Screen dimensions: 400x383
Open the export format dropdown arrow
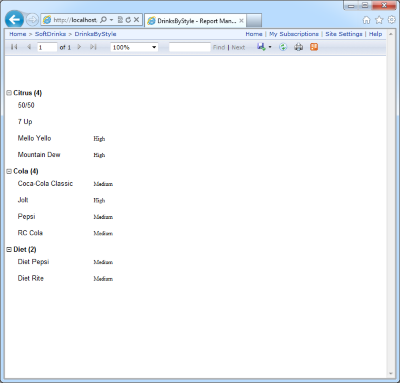pos(270,47)
